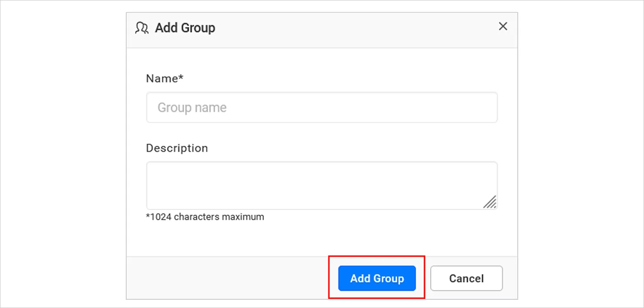
Task: Focus the Group name input field
Action: tap(322, 107)
